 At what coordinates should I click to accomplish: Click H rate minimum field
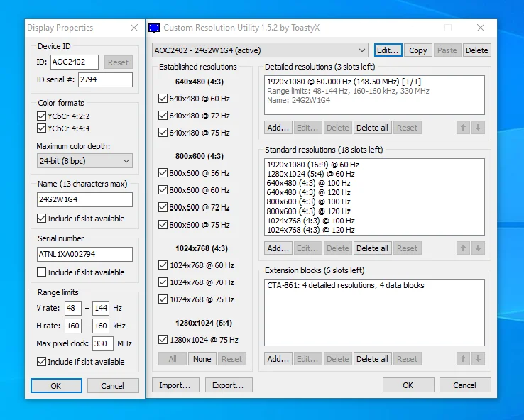73,326
